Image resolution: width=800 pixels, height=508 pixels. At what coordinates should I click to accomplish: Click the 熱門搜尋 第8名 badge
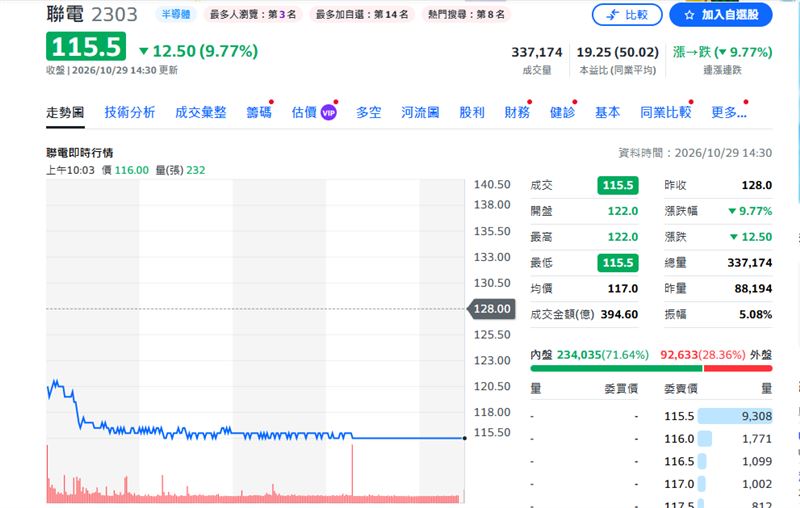coord(466,14)
